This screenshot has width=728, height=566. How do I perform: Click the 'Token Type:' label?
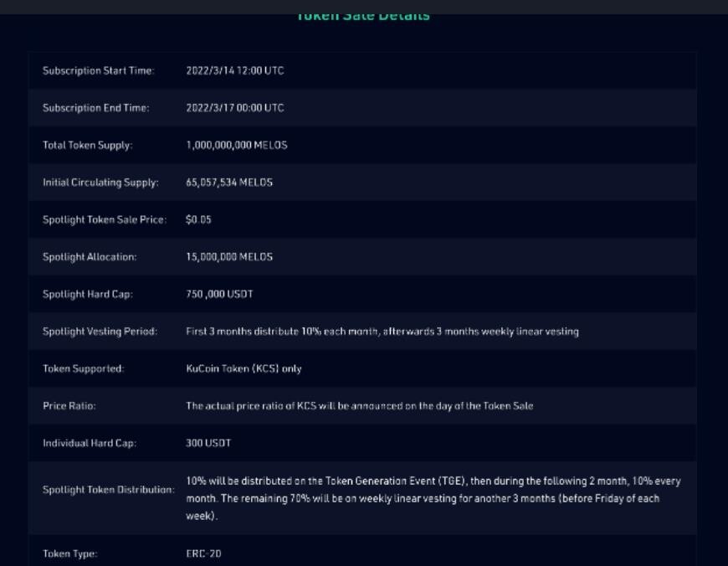point(70,553)
